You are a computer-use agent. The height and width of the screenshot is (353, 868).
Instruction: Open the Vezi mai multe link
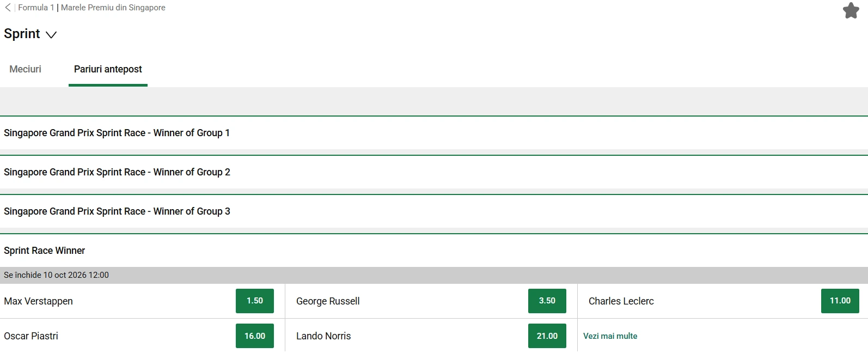pos(610,336)
